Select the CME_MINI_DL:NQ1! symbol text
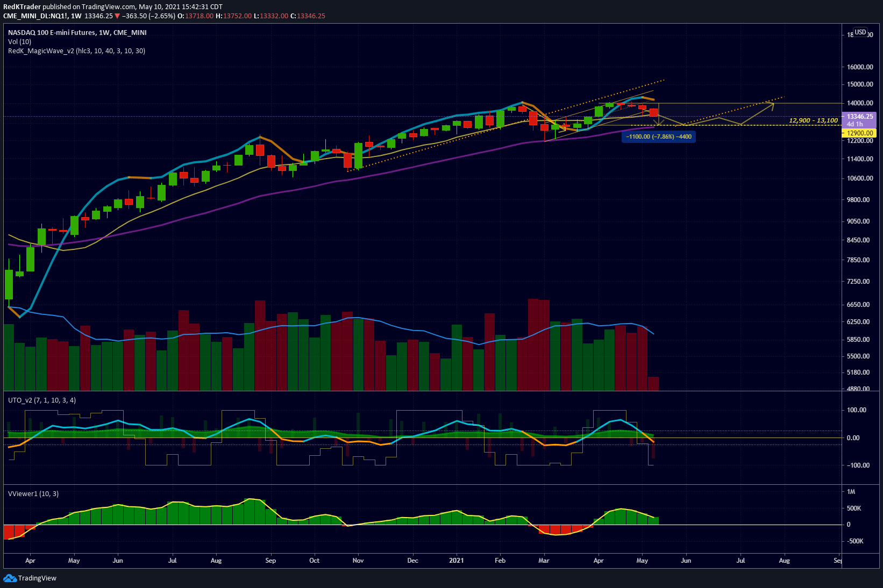 pyautogui.click(x=35, y=16)
